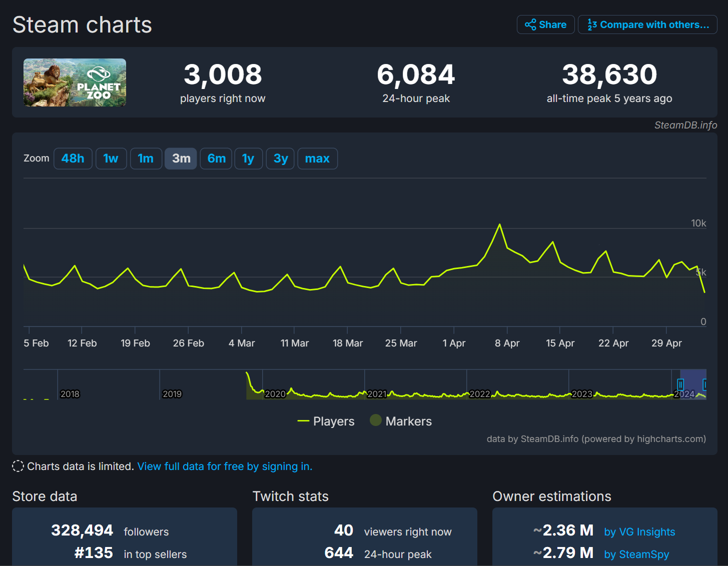The image size is (728, 566).
Task: Click the 2020 label in navigator
Action: coord(275,394)
